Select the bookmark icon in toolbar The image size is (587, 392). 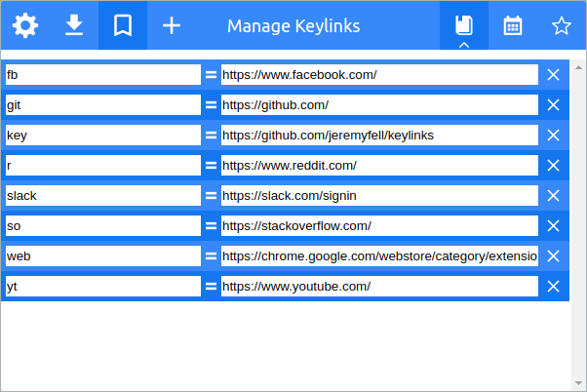tap(123, 25)
